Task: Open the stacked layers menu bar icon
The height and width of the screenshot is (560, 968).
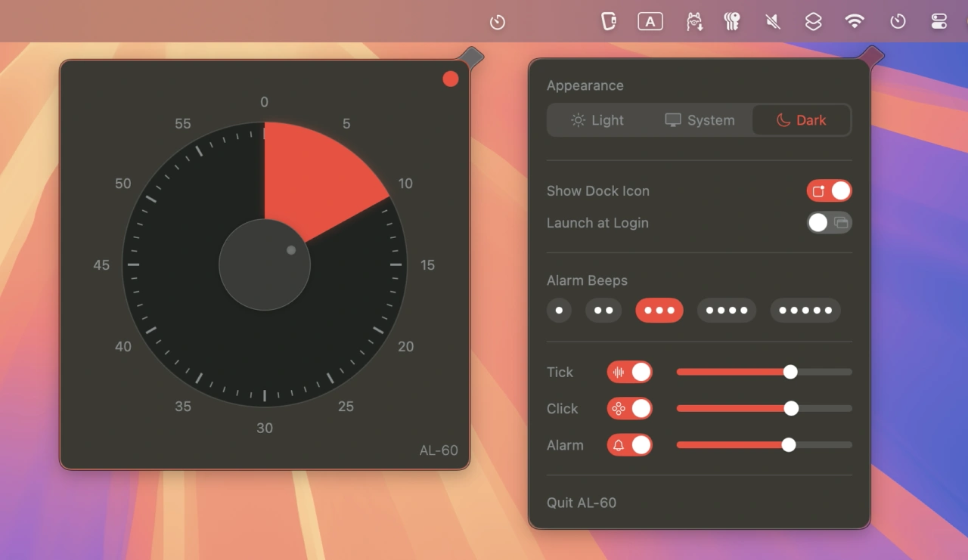Action: coord(813,22)
